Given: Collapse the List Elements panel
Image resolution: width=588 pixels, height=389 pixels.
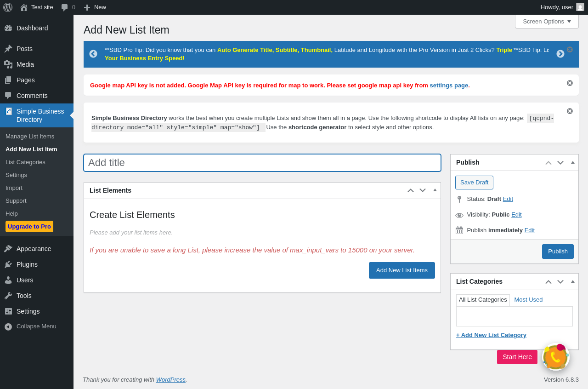Looking at the screenshot, I should (435, 190).
